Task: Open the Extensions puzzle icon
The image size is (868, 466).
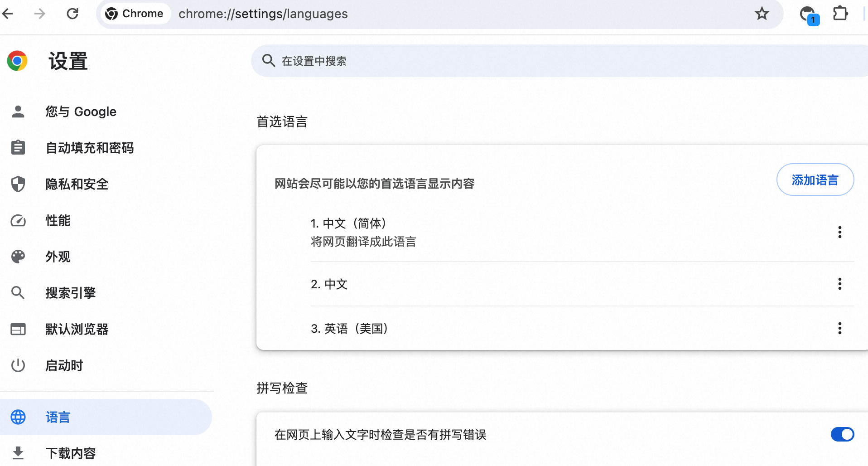Action: [x=840, y=14]
